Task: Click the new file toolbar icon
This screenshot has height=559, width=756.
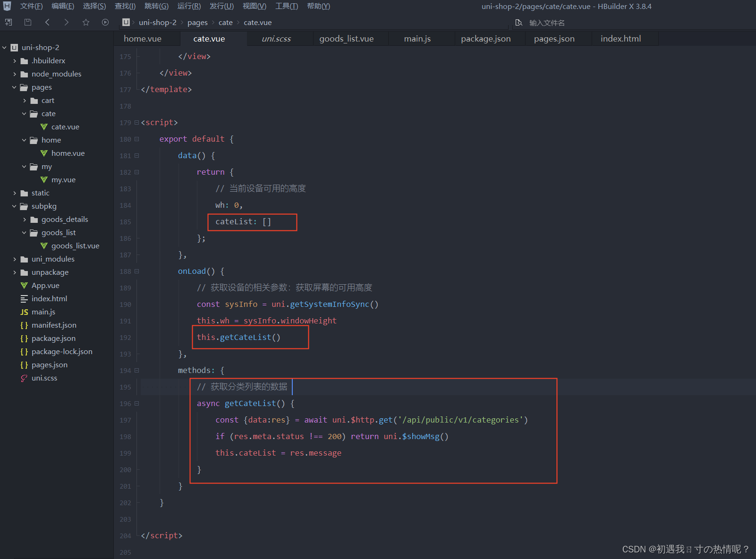Action: [x=8, y=22]
